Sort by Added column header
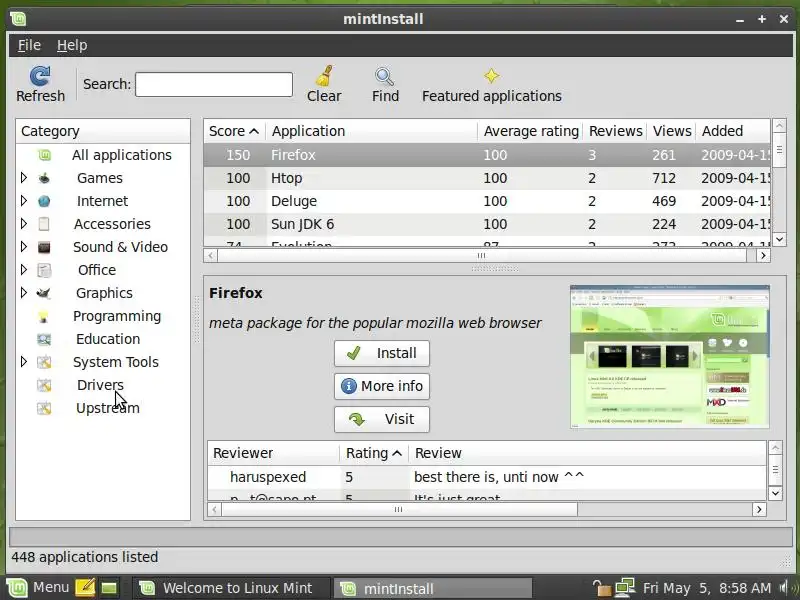This screenshot has height=600, width=800. (x=733, y=131)
